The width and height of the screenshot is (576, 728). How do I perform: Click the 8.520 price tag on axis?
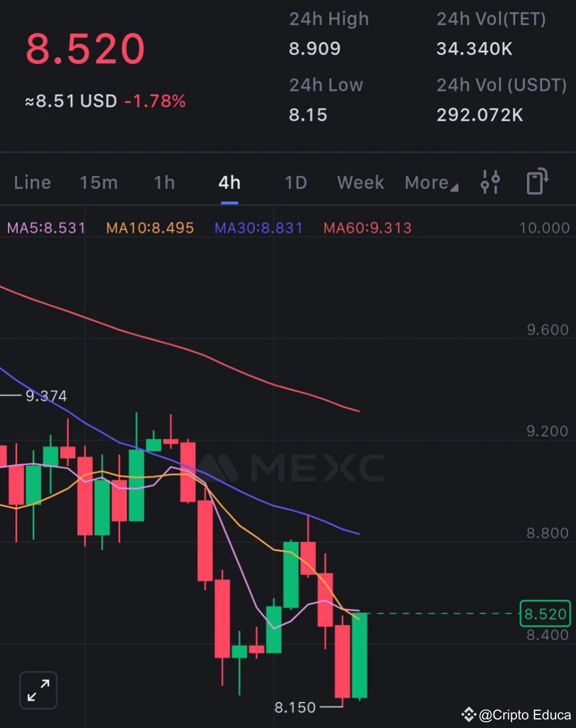pos(545,614)
